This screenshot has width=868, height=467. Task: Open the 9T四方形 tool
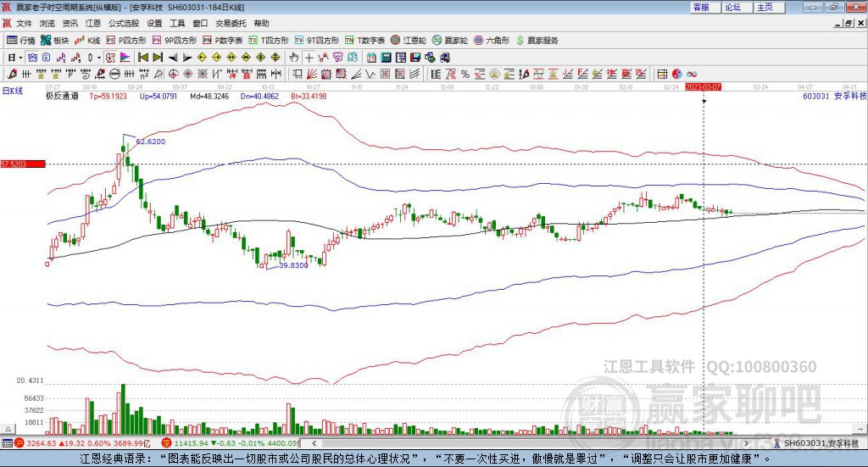tap(317, 41)
